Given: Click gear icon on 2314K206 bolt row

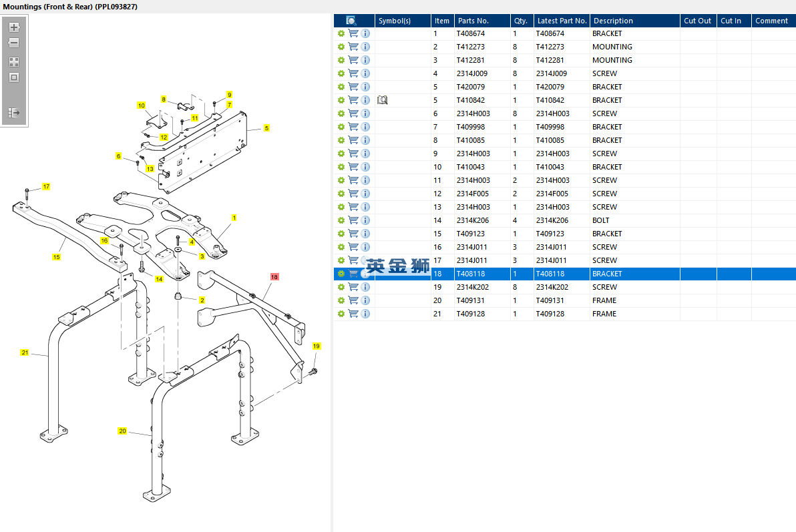Looking at the screenshot, I should [x=341, y=220].
